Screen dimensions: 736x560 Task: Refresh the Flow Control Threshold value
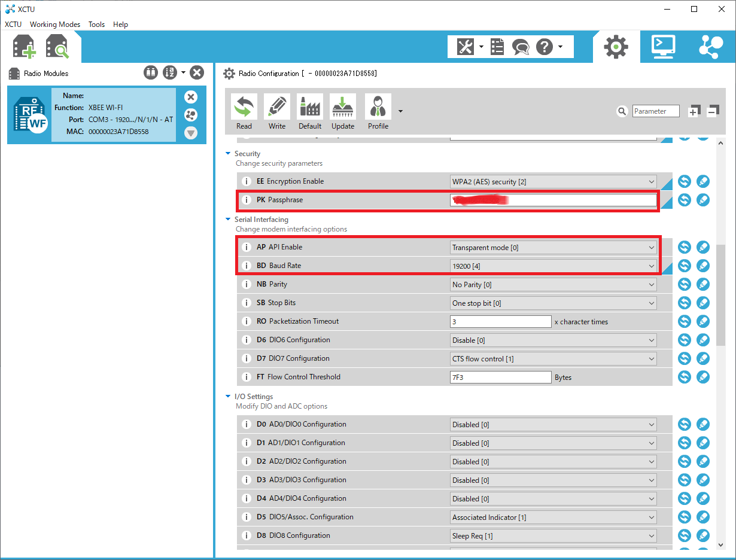pyautogui.click(x=685, y=377)
